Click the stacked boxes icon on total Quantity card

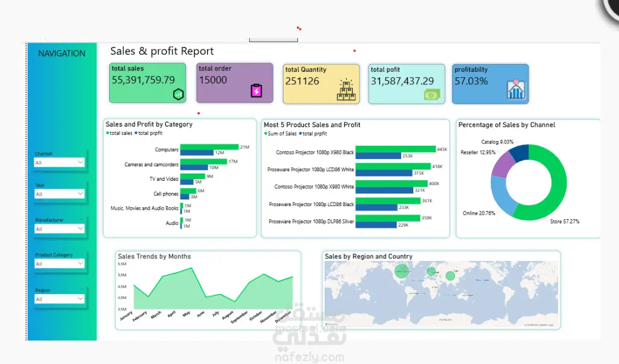[346, 89]
